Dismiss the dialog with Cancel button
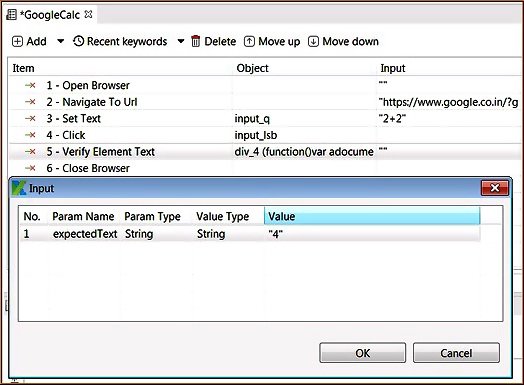 [x=456, y=353]
